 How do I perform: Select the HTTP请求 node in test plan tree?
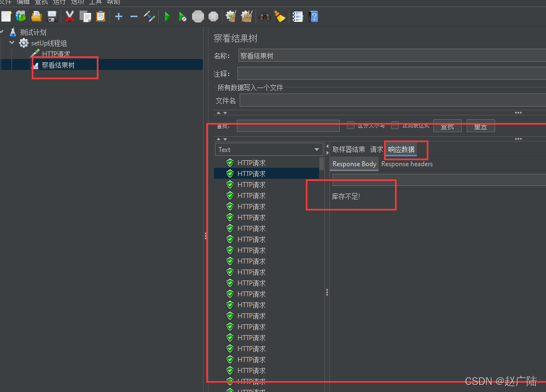pyautogui.click(x=56, y=54)
